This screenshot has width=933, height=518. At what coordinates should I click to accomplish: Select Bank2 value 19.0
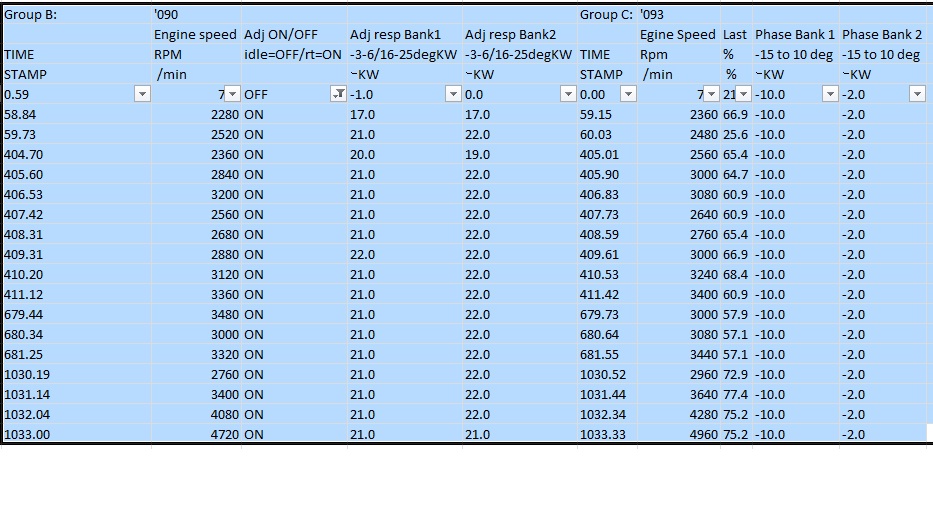coord(520,155)
